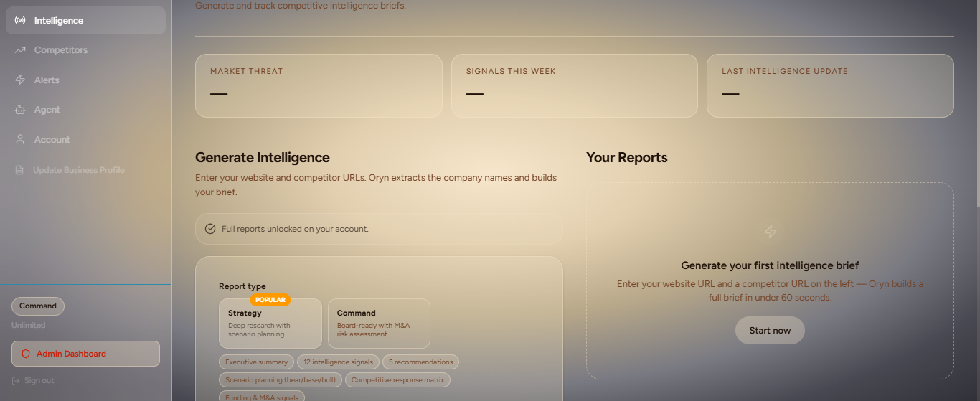Click the Agent robot icon
This screenshot has height=401, width=980.
click(20, 110)
